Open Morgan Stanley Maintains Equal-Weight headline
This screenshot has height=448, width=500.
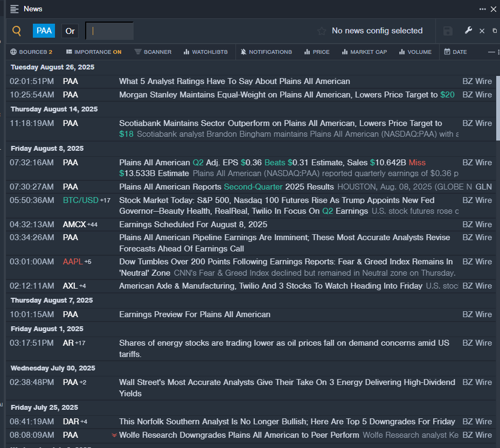(287, 95)
